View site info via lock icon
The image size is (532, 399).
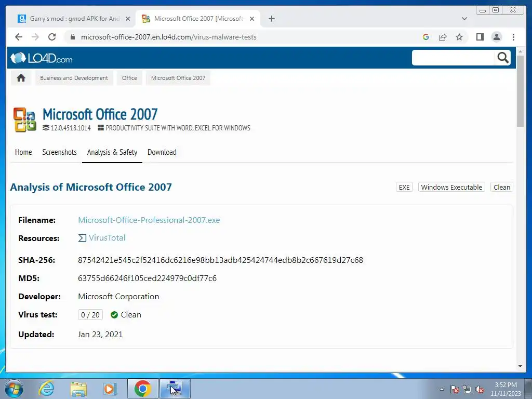point(73,37)
